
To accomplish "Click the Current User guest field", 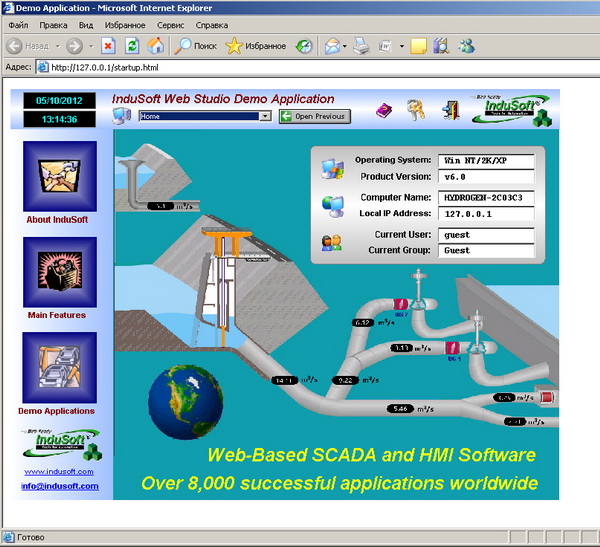I will tap(486, 235).
